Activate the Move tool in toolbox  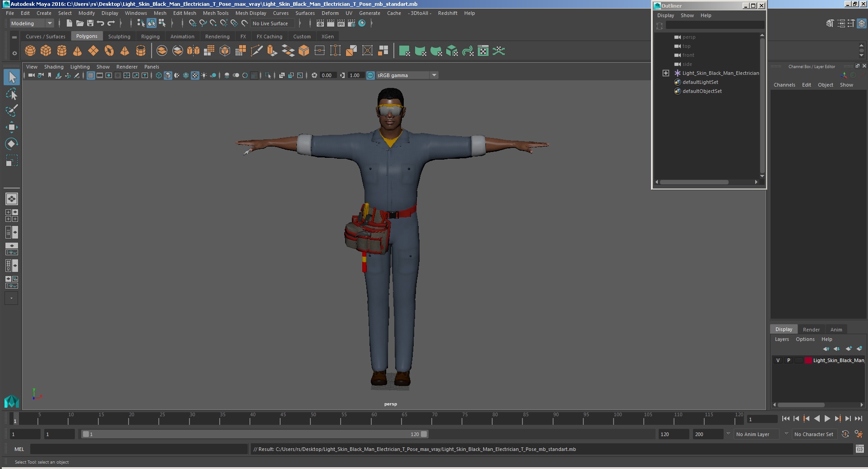pyautogui.click(x=12, y=127)
